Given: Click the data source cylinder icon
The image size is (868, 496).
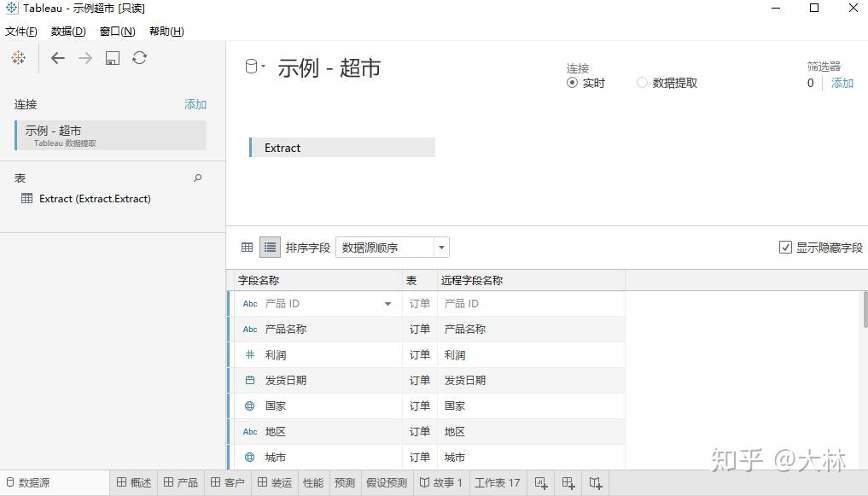Looking at the screenshot, I should [251, 67].
